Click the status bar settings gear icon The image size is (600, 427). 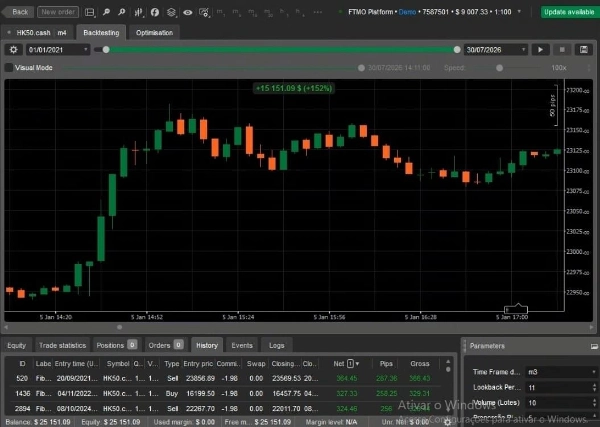[x=447, y=422]
